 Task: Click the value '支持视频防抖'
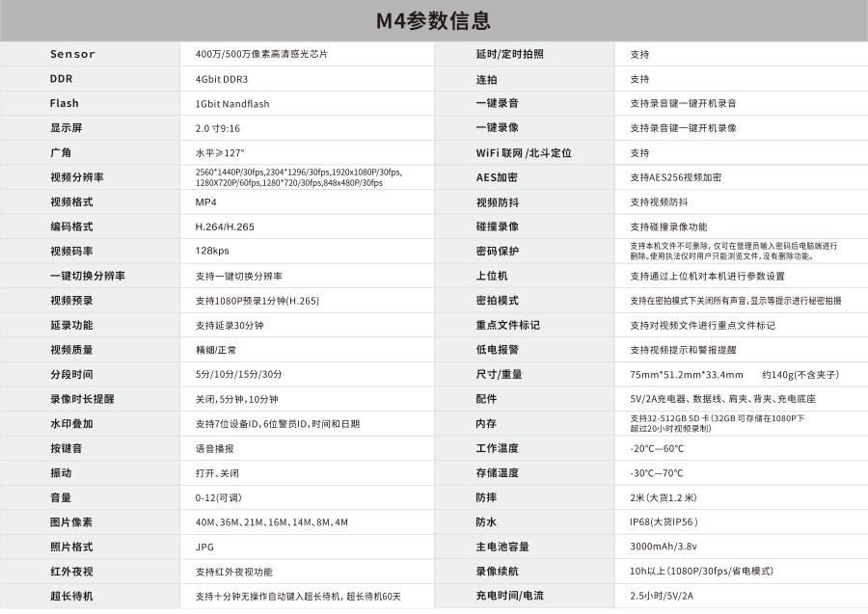[x=659, y=202]
